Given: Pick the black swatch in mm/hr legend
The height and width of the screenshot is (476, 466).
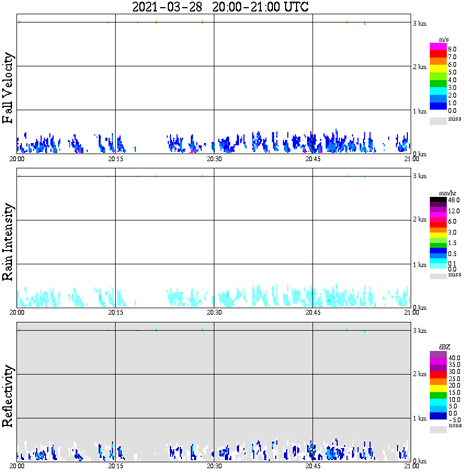Looking at the screenshot, I should point(438,200).
